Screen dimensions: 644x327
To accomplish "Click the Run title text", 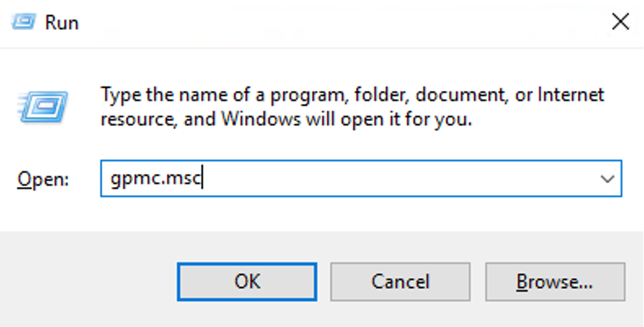I will tap(61, 22).
